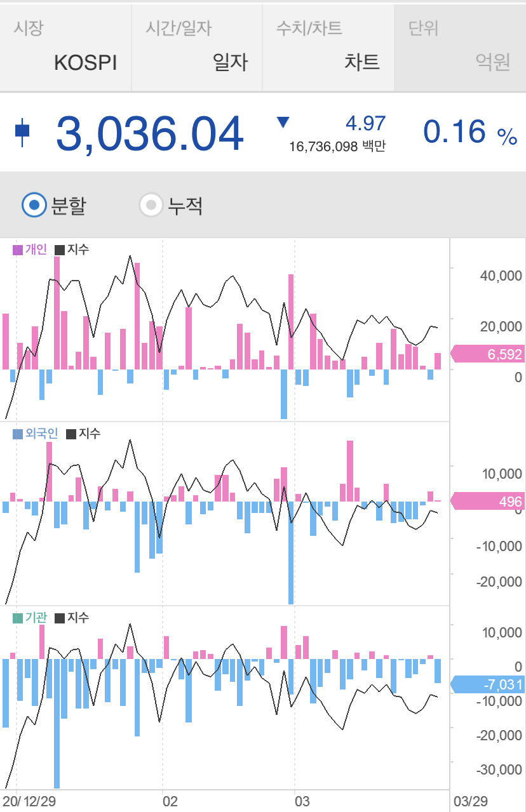Click the blue down-triangle change indicator
This screenshot has width=526, height=812.
283,123
